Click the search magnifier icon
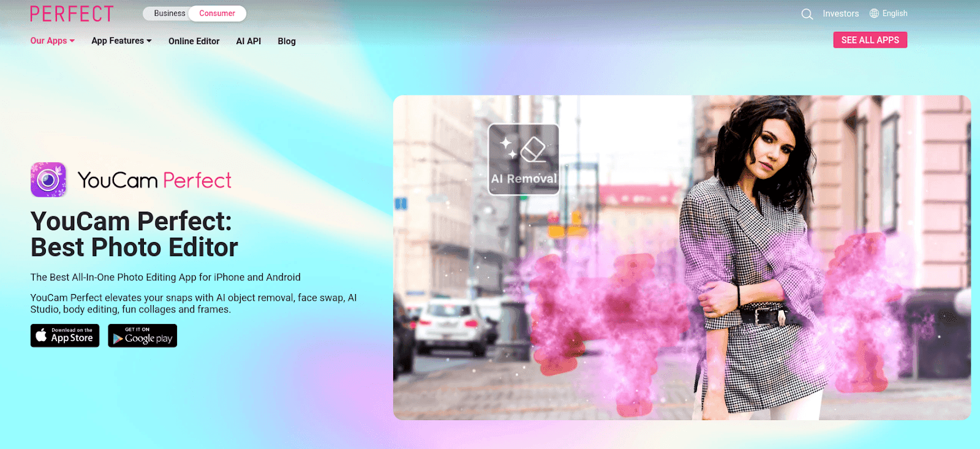980x449 pixels. [x=807, y=14]
